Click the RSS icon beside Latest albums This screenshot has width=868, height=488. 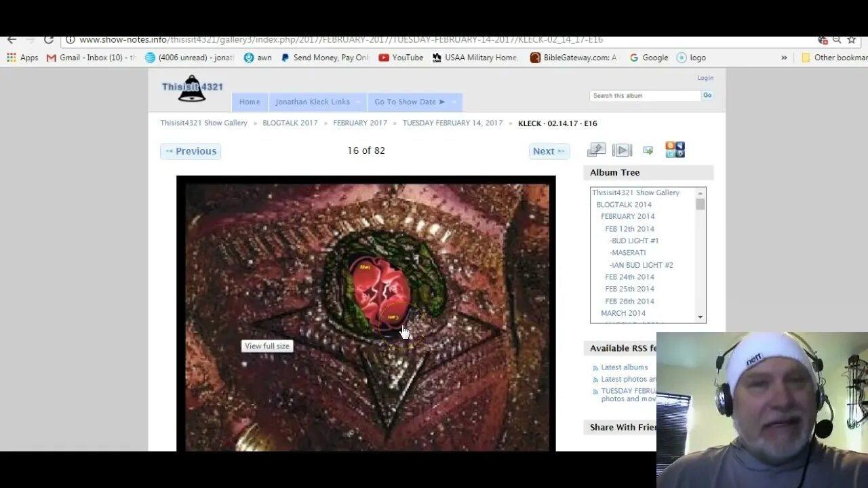[595, 368]
